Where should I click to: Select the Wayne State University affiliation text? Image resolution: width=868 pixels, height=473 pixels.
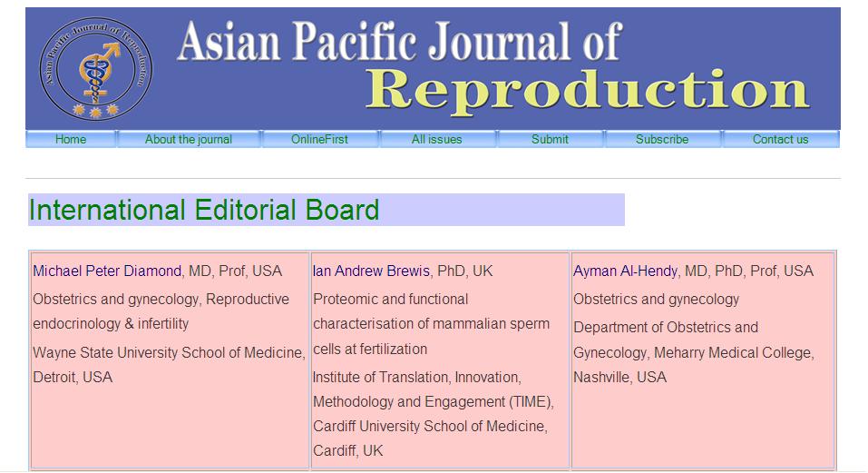click(x=169, y=352)
